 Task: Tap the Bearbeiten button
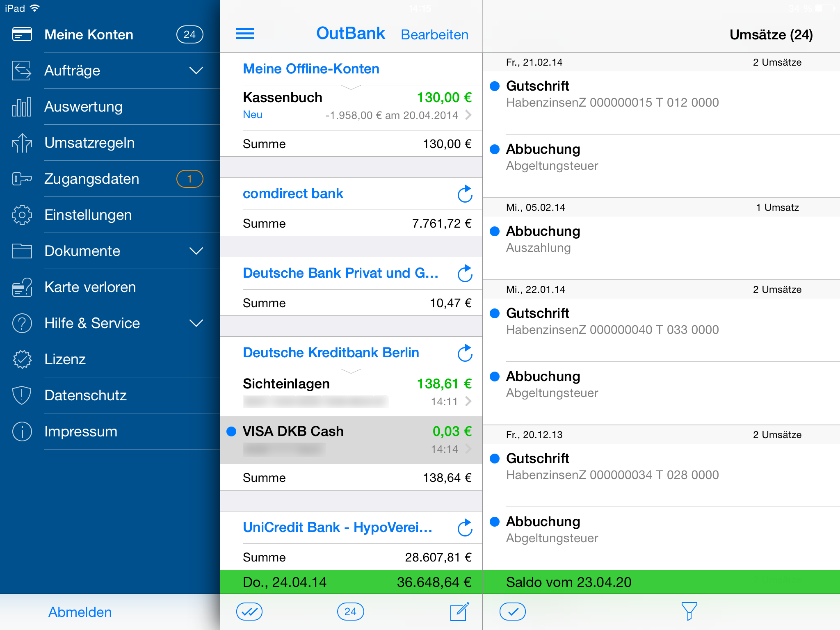(434, 35)
